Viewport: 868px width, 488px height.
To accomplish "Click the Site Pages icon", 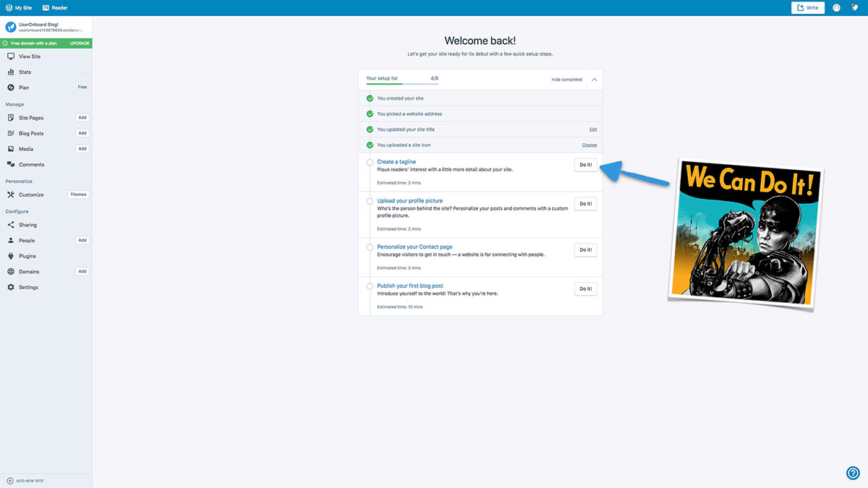I will coord(11,118).
